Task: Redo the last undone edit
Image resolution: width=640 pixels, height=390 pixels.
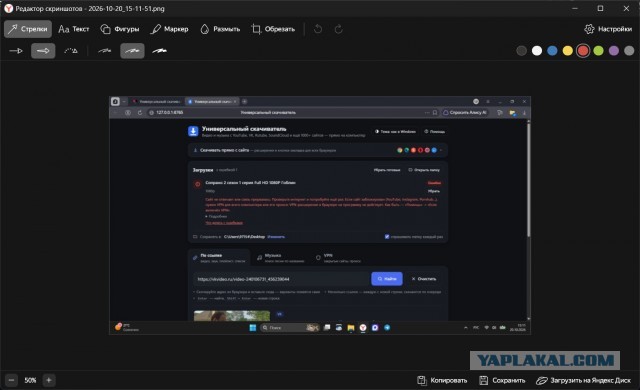Action: pyautogui.click(x=338, y=29)
